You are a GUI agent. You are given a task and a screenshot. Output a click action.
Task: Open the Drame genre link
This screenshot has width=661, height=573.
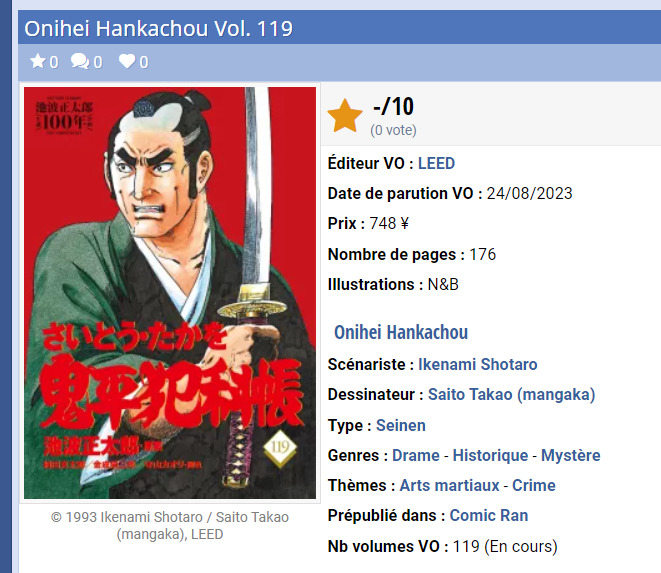(416, 455)
